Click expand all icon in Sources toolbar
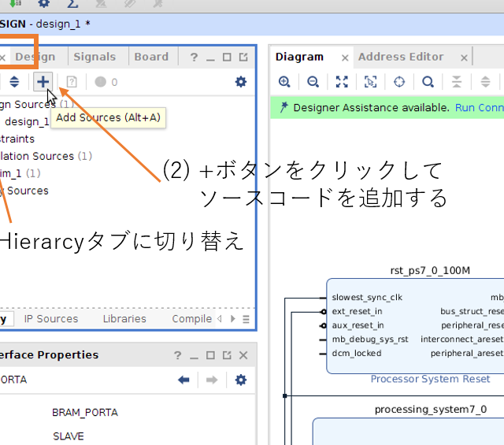Viewport: 504px width, 445px height. point(14,81)
